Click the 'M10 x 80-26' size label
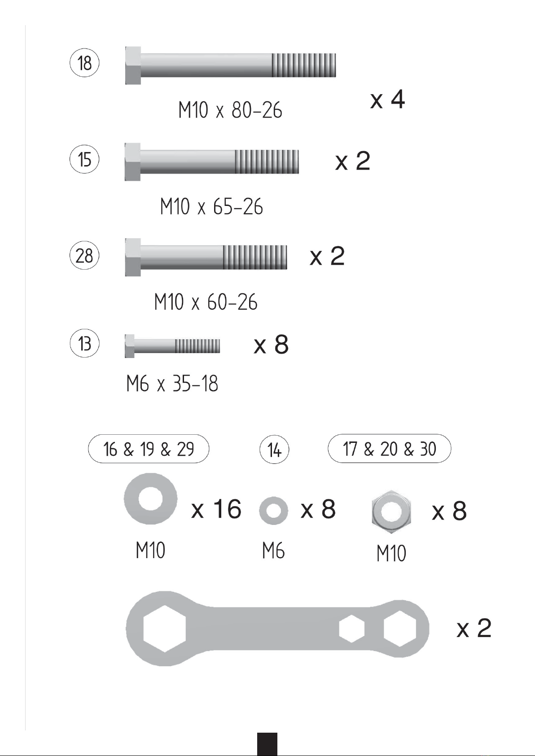The image size is (535, 756). pyautogui.click(x=230, y=110)
